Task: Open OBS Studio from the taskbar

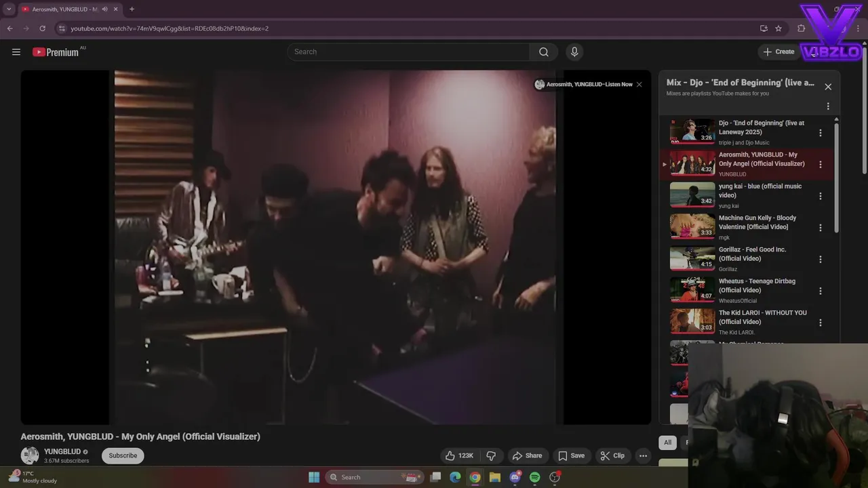Action: 555,477
